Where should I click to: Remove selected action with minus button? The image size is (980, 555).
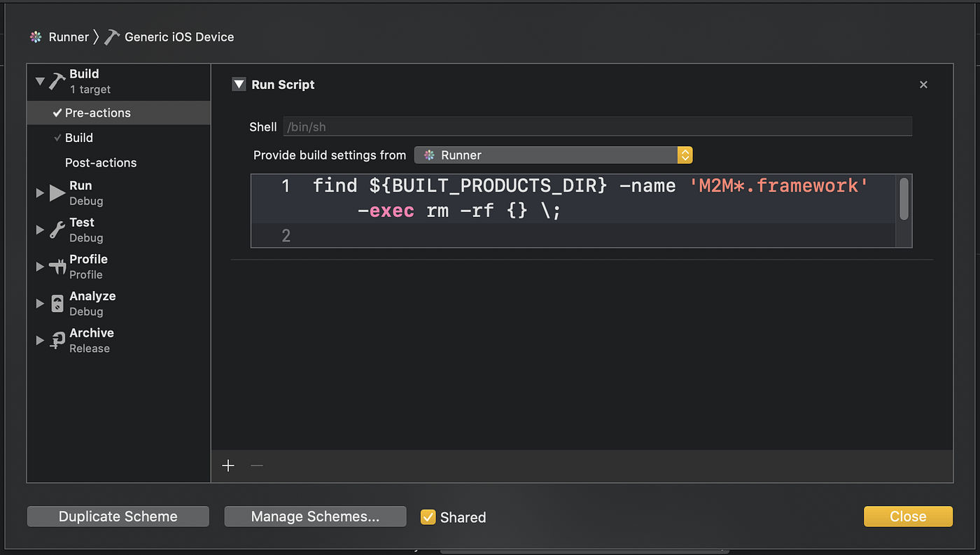pos(257,465)
